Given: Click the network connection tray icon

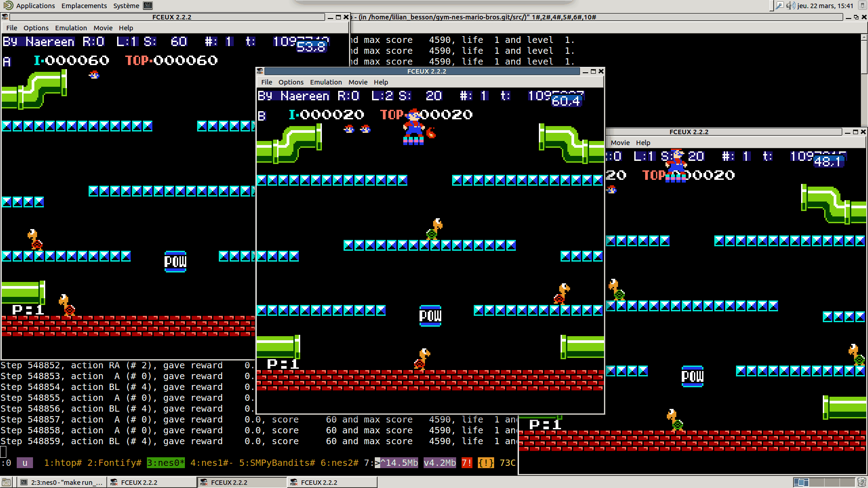Looking at the screenshot, I should pos(779,5).
